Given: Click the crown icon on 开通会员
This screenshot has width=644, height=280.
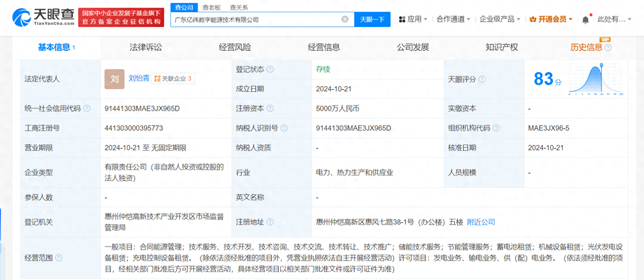Looking at the screenshot, I should [x=533, y=19].
